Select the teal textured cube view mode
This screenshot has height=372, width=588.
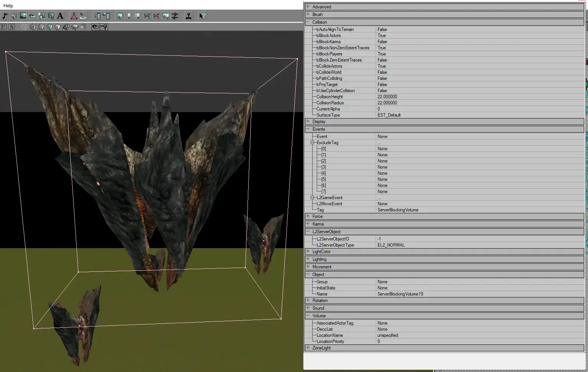pyautogui.click(x=49, y=27)
